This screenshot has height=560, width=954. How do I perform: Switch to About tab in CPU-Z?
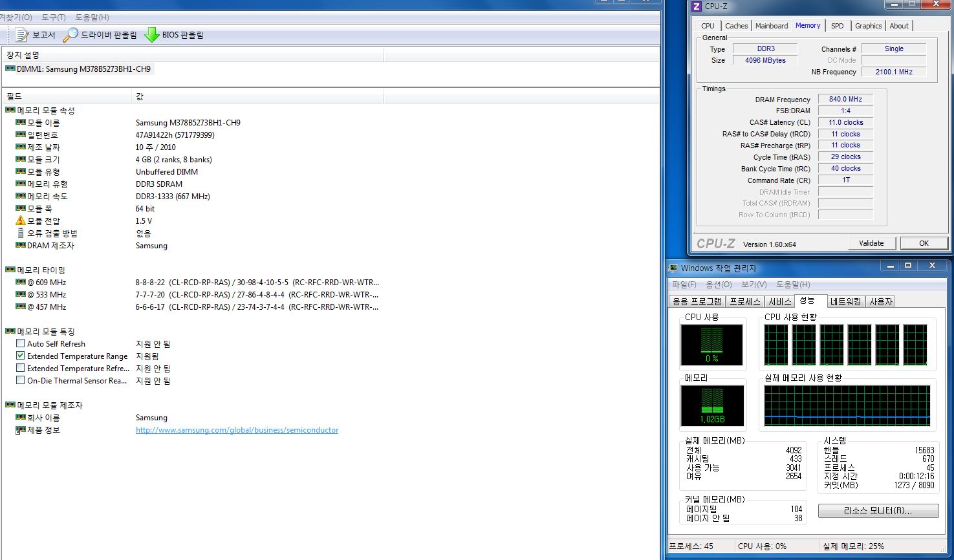899,26
